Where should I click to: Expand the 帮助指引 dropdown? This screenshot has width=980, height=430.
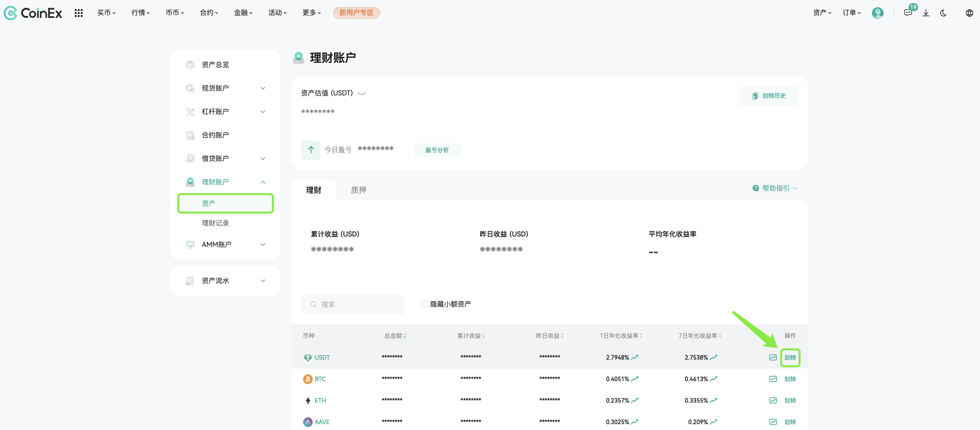click(x=795, y=188)
